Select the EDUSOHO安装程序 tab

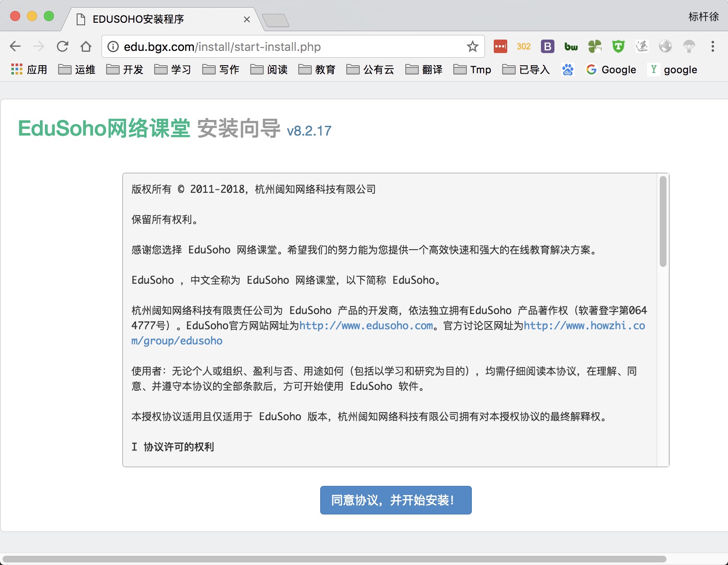point(162,19)
